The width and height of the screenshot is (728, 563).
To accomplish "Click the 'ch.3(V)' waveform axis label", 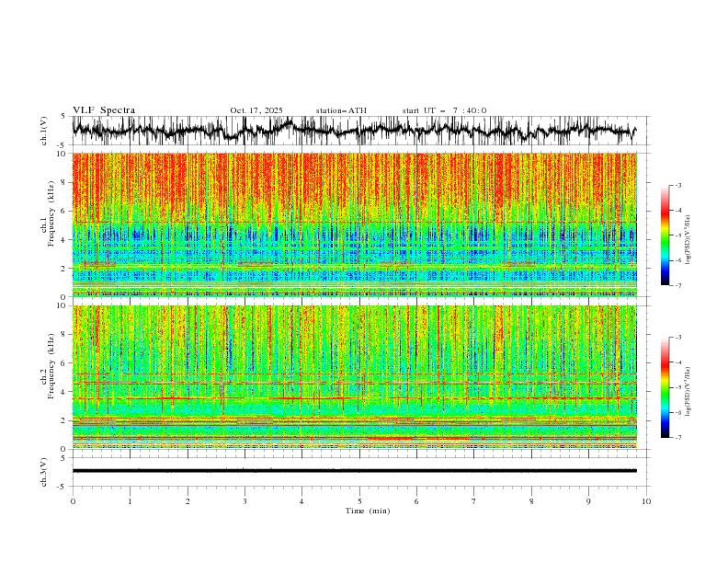I will click(x=44, y=472).
